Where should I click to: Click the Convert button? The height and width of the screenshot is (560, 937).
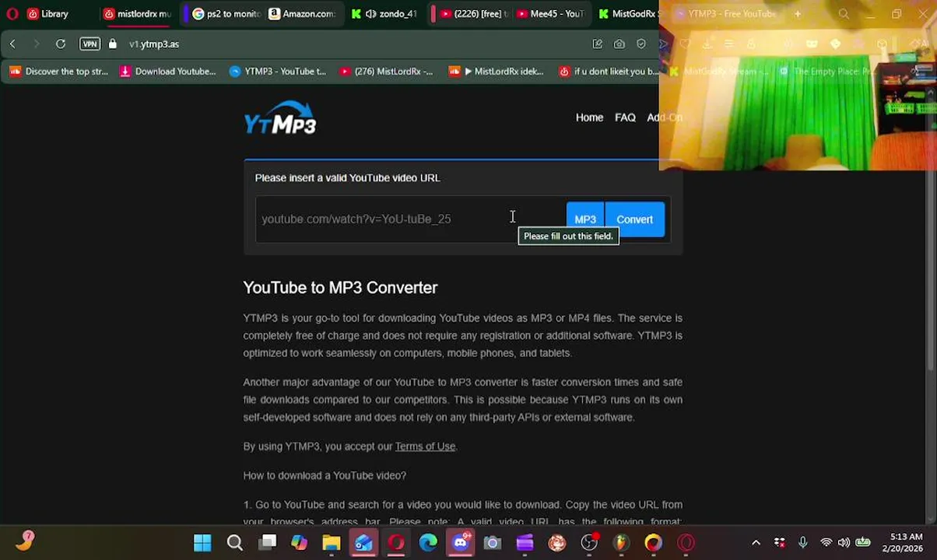[x=635, y=219]
